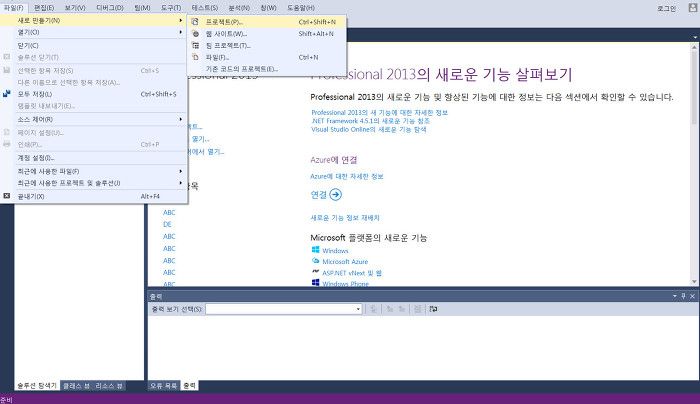This screenshot has width=700, height=404.
Task: Open .NET Framework 4.5.1의 새로운 기능 link
Action: pyautogui.click(x=371, y=121)
